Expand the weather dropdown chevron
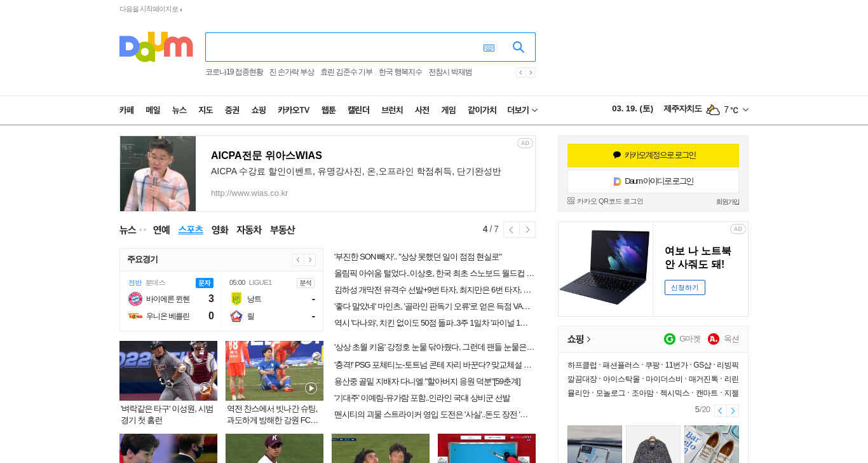 (x=745, y=110)
